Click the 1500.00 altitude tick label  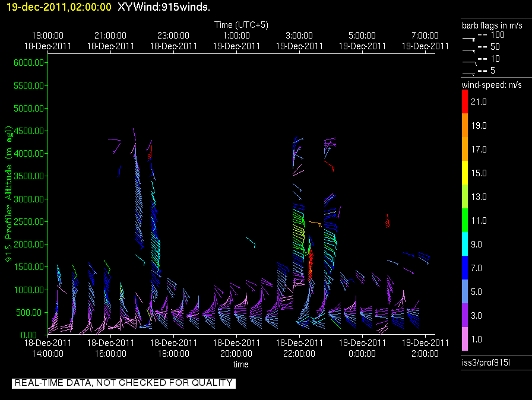pyautogui.click(x=29, y=267)
